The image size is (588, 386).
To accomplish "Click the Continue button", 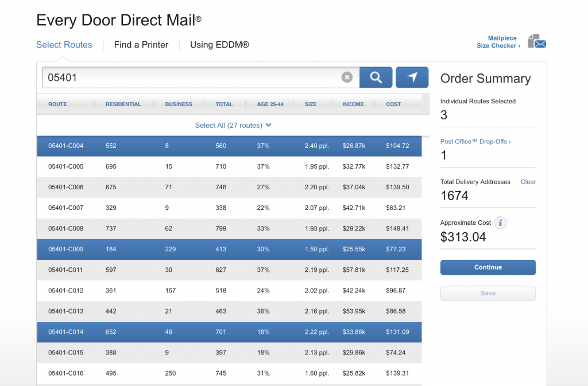I will (x=488, y=267).
